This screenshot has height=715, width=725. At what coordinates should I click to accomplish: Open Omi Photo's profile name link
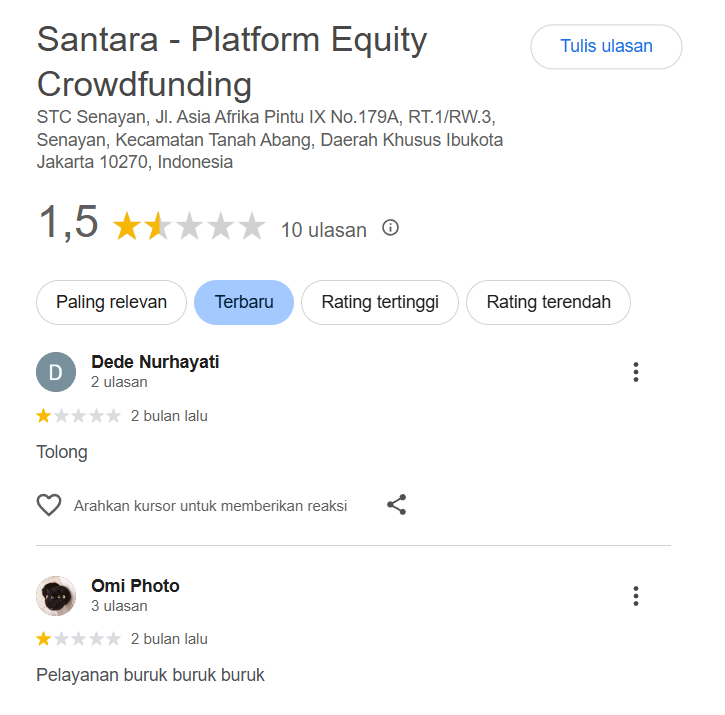[x=135, y=586]
